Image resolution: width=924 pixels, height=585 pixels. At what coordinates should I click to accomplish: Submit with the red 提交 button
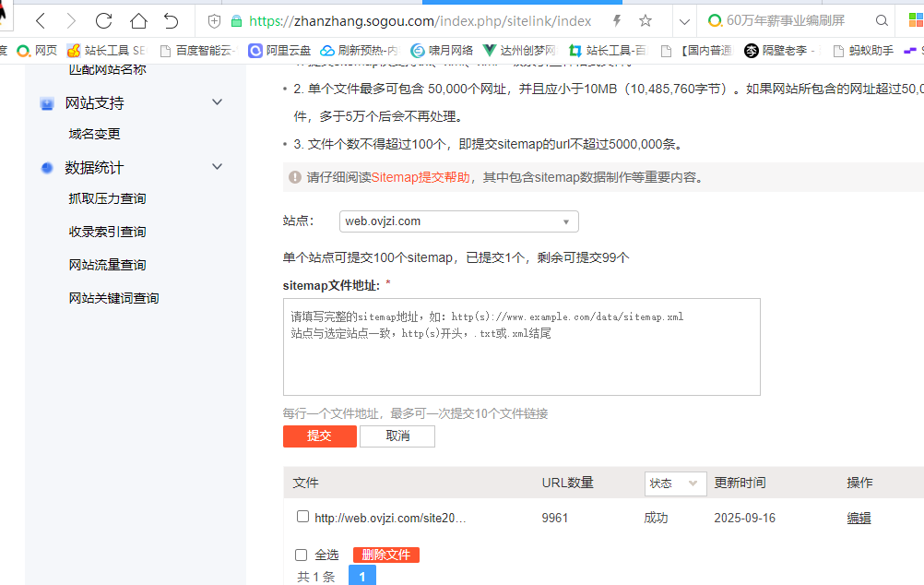coord(319,436)
